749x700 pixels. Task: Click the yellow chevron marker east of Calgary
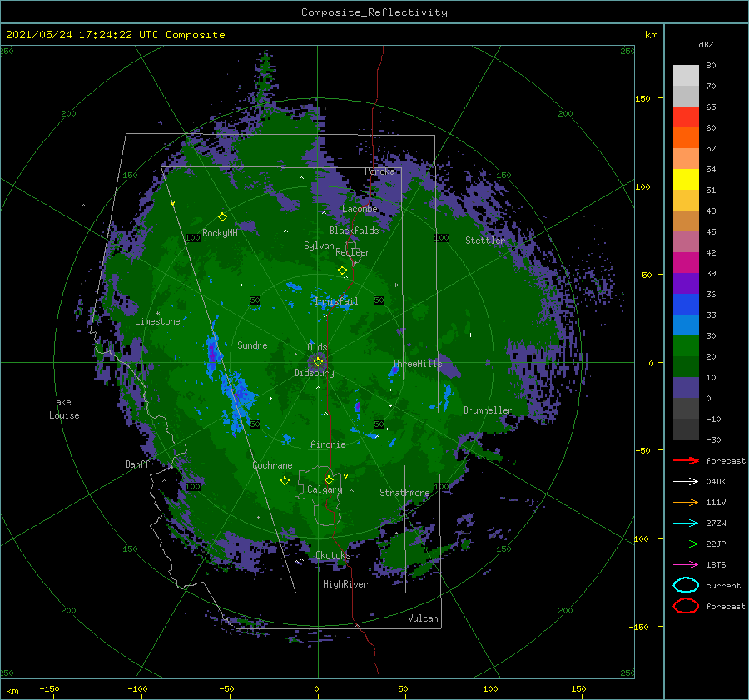pyautogui.click(x=345, y=476)
